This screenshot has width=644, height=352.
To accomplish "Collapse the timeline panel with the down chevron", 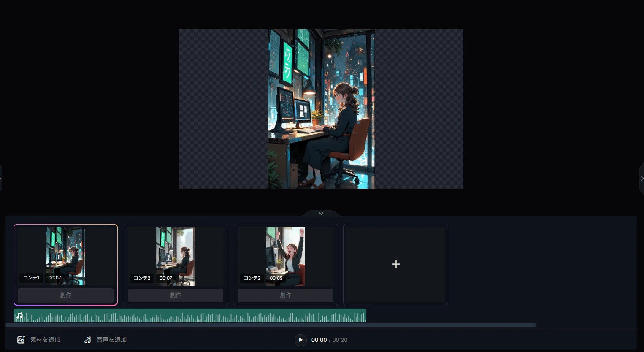I will [321, 214].
